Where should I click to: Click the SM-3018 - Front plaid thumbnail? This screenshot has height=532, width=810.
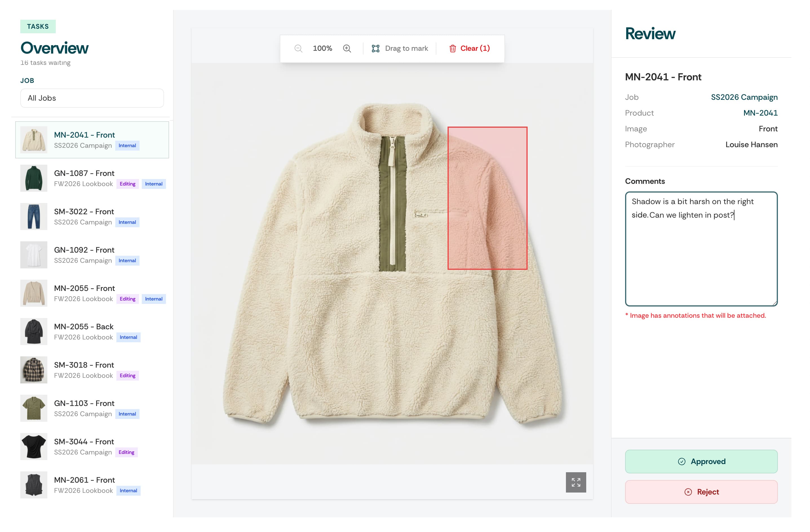click(x=34, y=370)
